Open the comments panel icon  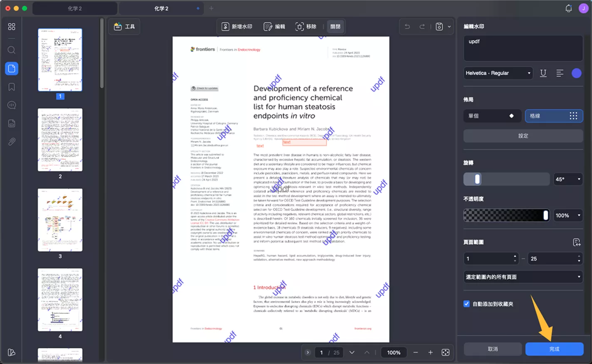coord(12,105)
